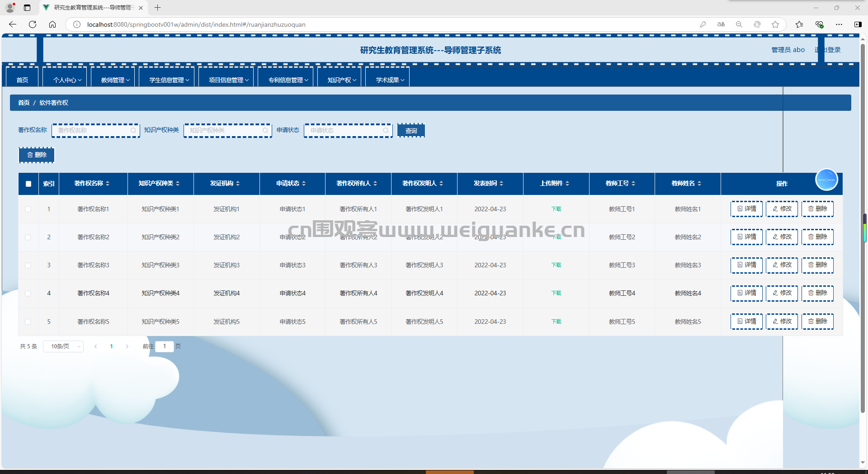Click 修改 for 著作权名称5 row
This screenshot has width=868, height=474.
coord(782,322)
